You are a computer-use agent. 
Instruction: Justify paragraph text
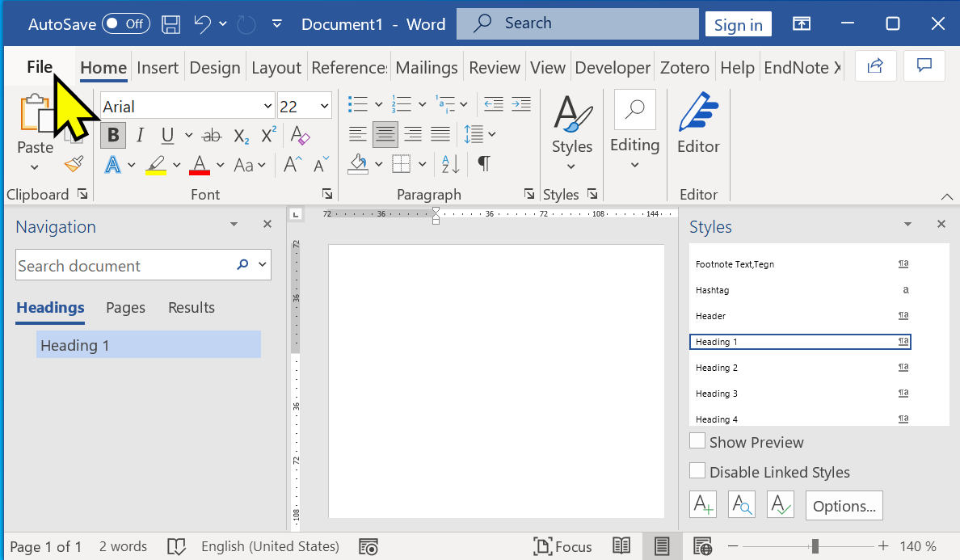pos(440,134)
